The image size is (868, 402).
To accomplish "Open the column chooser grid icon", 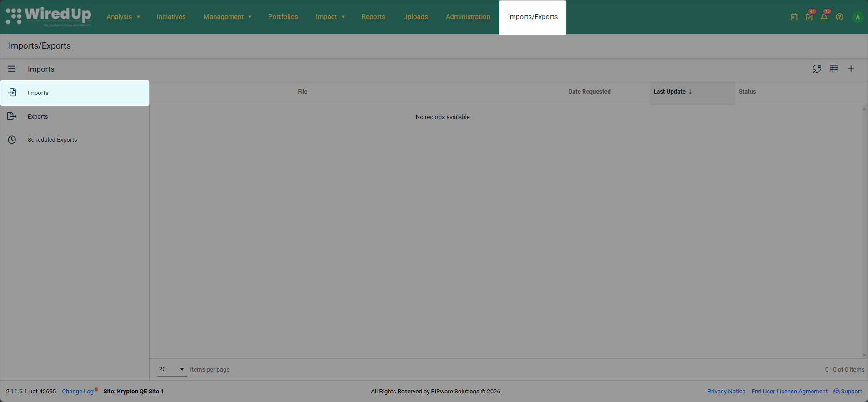I will coord(834,69).
